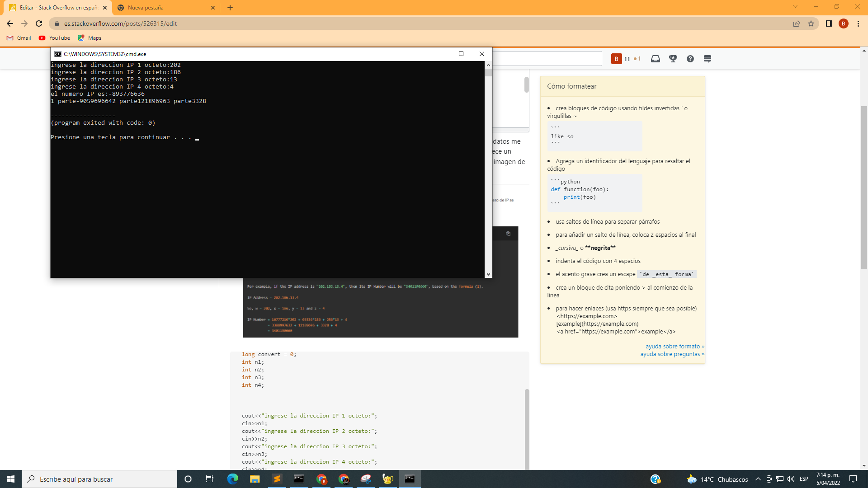Click the Windows taskbar notification chevron
This screenshot has width=868, height=488.
pos(757,479)
